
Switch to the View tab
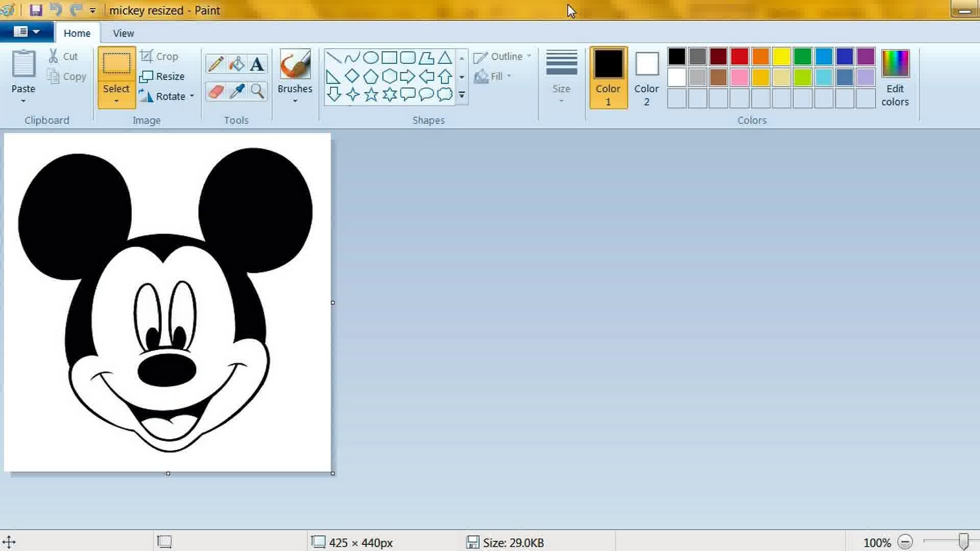point(123,33)
